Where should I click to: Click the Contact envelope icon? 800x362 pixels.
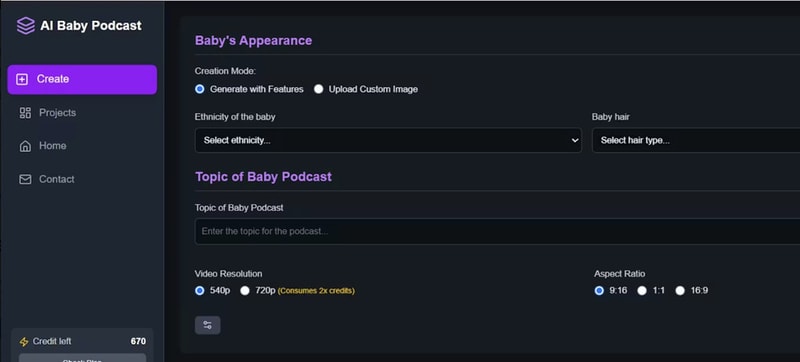pyautogui.click(x=25, y=179)
